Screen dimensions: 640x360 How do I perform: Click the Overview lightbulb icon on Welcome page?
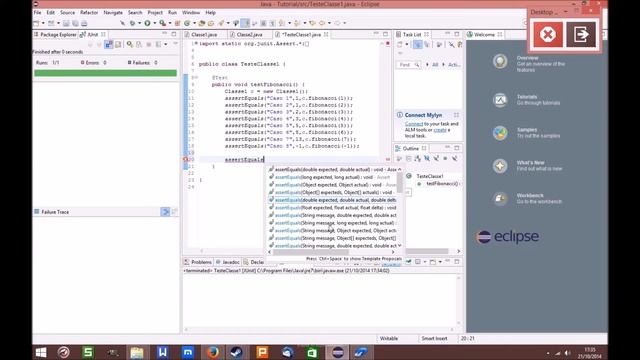point(500,62)
